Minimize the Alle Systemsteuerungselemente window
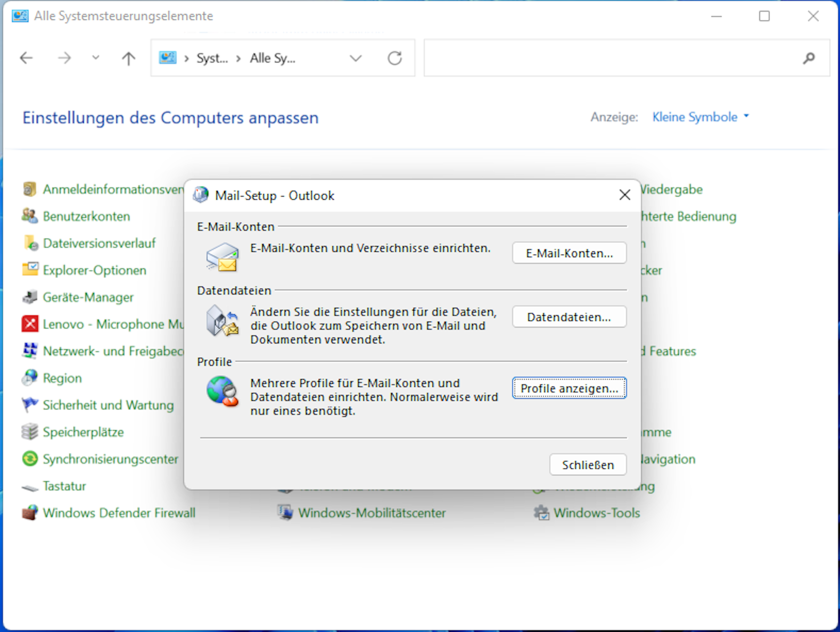Image resolution: width=840 pixels, height=632 pixels. [717, 16]
